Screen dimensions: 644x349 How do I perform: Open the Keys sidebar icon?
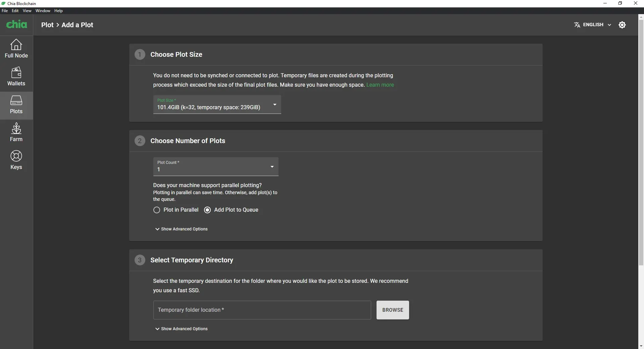(16, 156)
